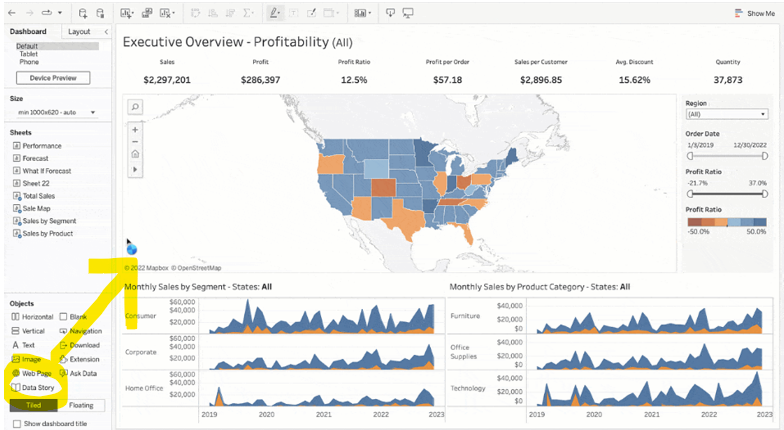Click the Download icon in toolbar

[390, 13]
